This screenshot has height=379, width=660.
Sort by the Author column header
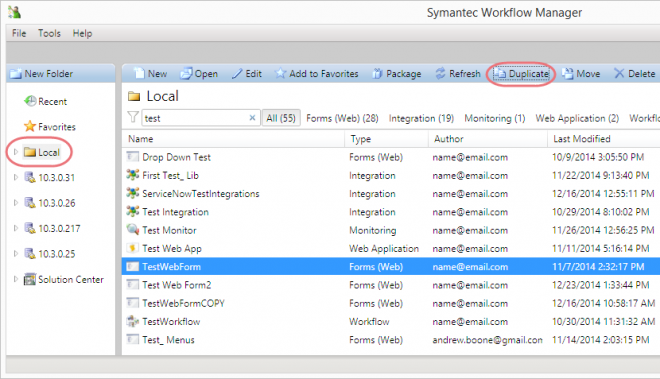coord(488,139)
